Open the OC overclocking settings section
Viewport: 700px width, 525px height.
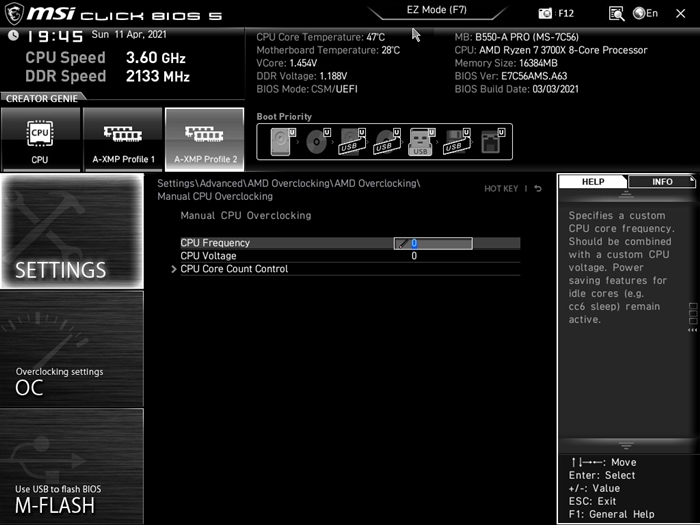click(x=72, y=349)
